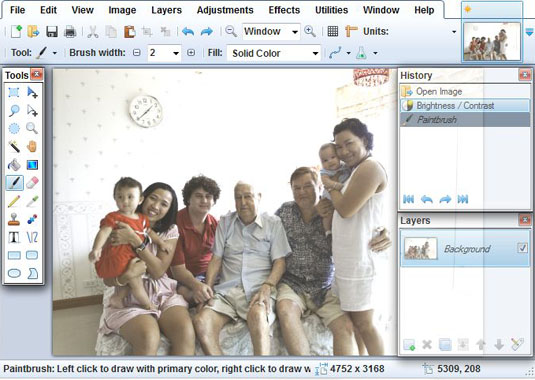The height and width of the screenshot is (380, 535).
Task: Zoom in with the plus magnifier
Action: (310, 31)
